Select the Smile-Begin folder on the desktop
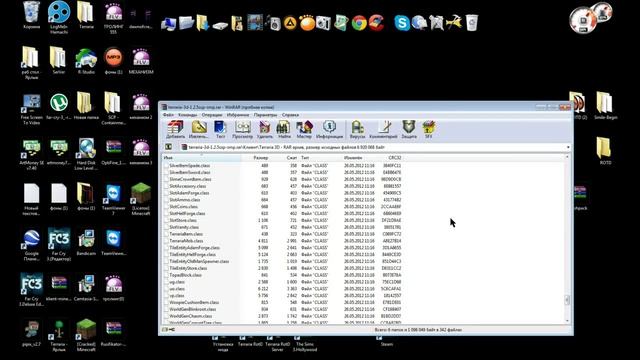This screenshot has width=640, height=360. pos(605,106)
